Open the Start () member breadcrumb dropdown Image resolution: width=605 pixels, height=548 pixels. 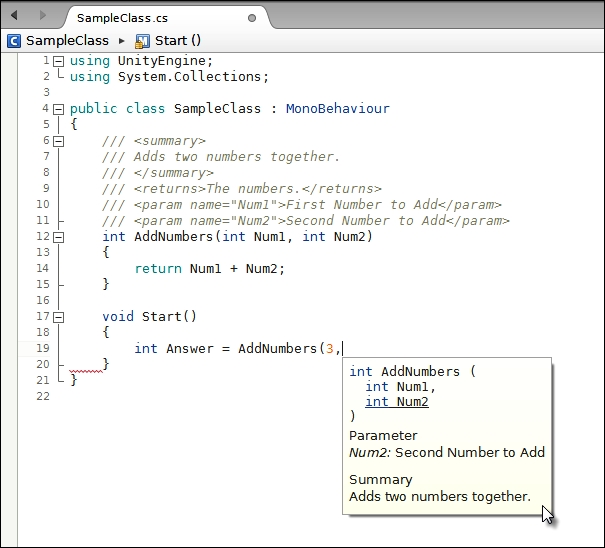pyautogui.click(x=178, y=41)
